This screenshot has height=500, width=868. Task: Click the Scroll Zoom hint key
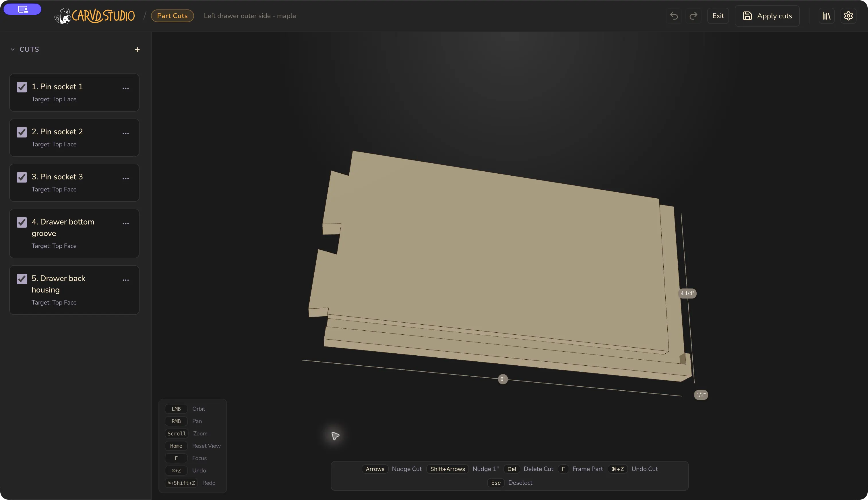click(177, 433)
